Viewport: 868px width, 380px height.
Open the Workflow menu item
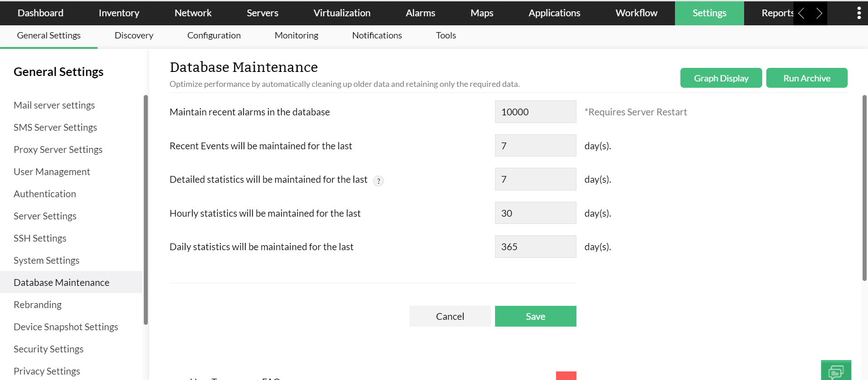[636, 13]
